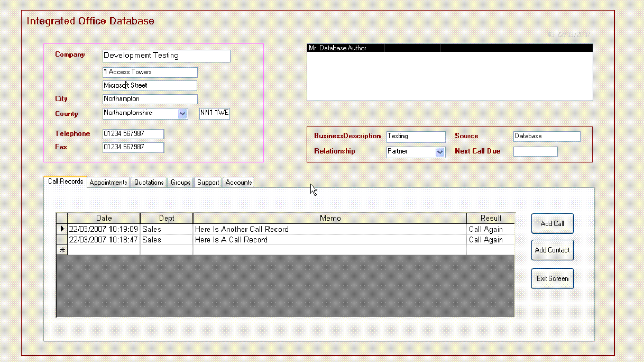Viewport: 644px width, 362px height.
Task: Select the 'Here Is A Call Record' memo cell
Action: (330, 240)
